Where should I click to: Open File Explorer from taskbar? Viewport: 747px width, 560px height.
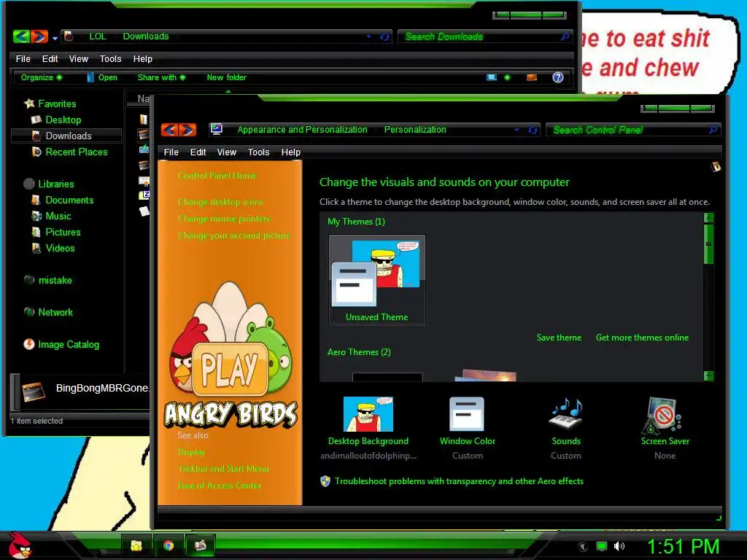tap(136, 545)
